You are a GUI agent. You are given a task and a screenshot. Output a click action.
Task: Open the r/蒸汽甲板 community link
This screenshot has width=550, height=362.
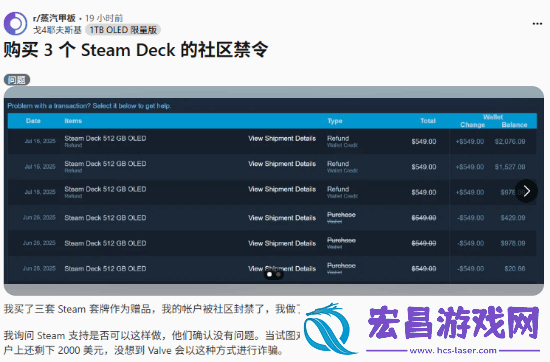(54, 18)
